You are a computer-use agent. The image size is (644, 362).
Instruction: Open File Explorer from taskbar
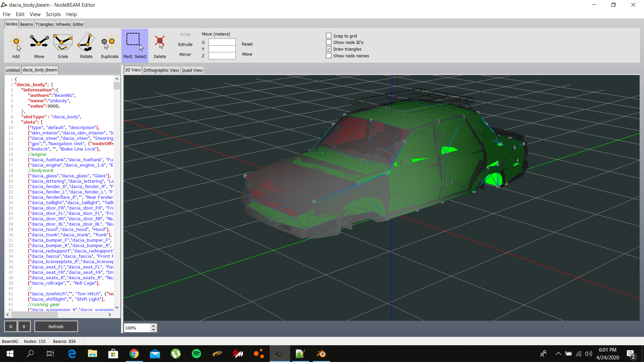click(x=93, y=354)
